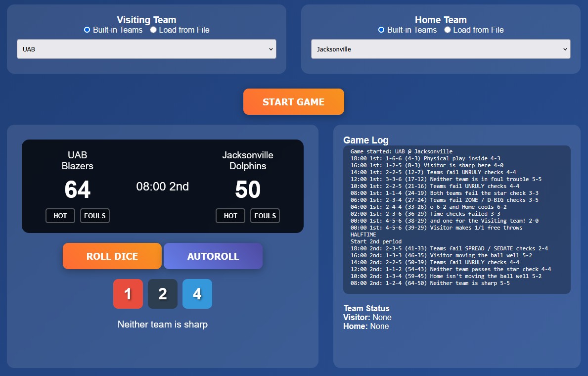Choose Load from File for Home Team
This screenshot has height=376, width=588.
click(x=448, y=30)
